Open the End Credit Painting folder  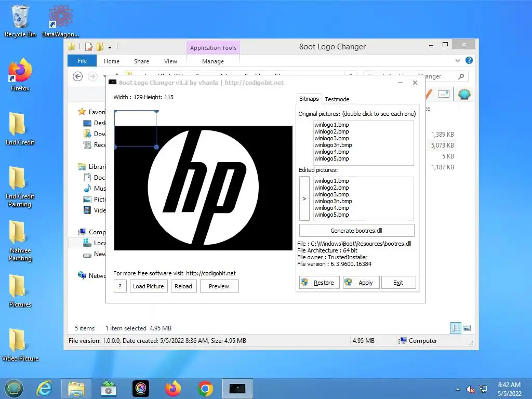click(20, 187)
